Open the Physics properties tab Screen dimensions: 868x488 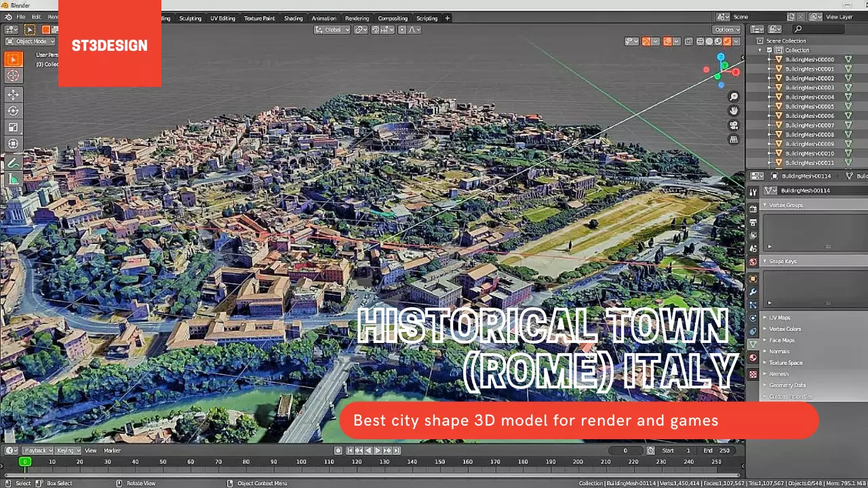(753, 318)
